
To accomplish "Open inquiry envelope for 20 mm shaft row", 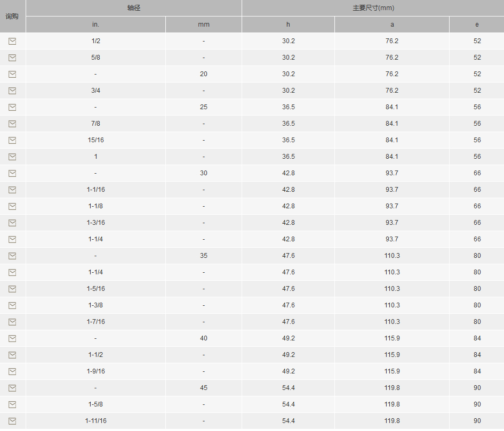I will tap(12, 74).
